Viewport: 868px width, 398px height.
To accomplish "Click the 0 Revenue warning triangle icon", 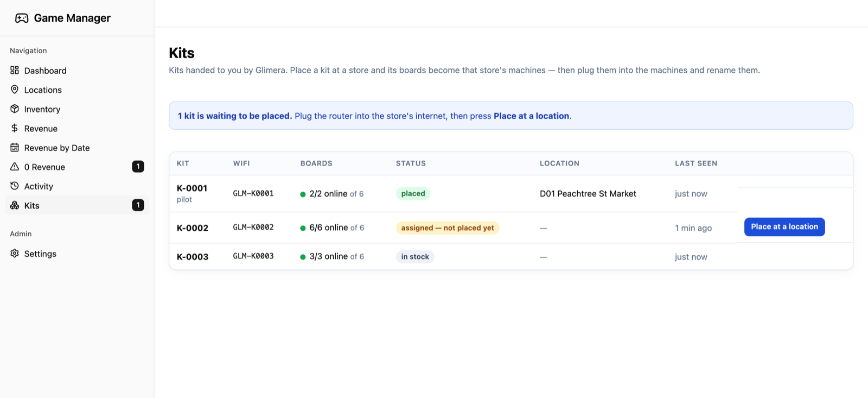I will (x=15, y=167).
